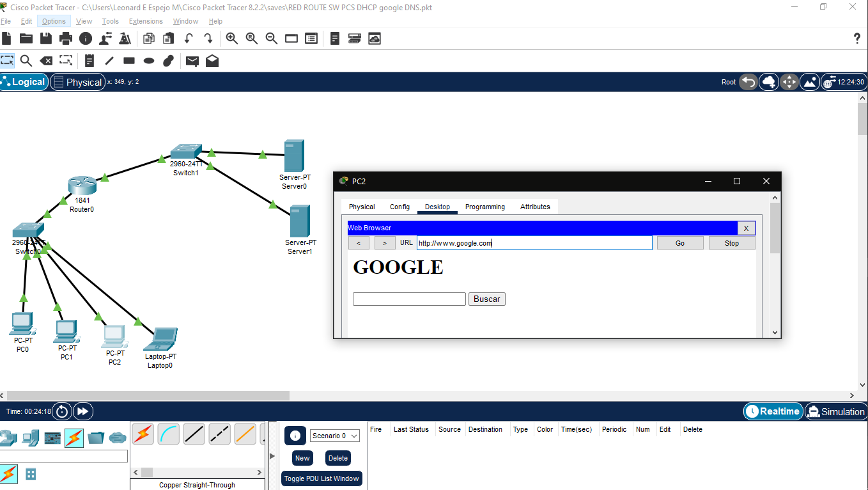Screen dimensions: 868x490
Task: Print the workspace with the printer icon
Action: coord(66,38)
